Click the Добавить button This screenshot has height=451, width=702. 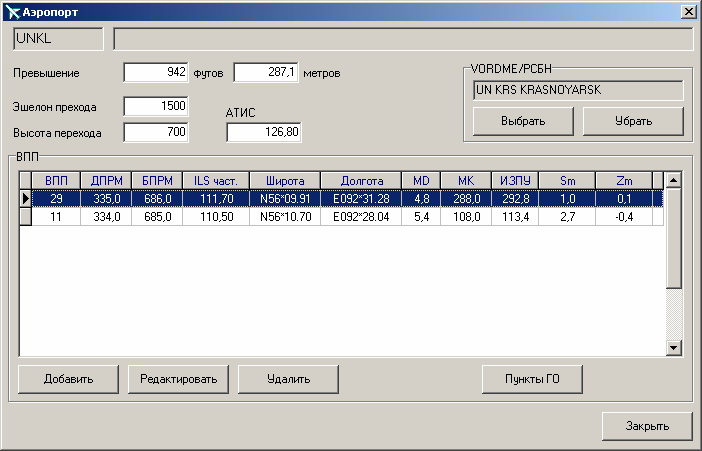point(68,379)
